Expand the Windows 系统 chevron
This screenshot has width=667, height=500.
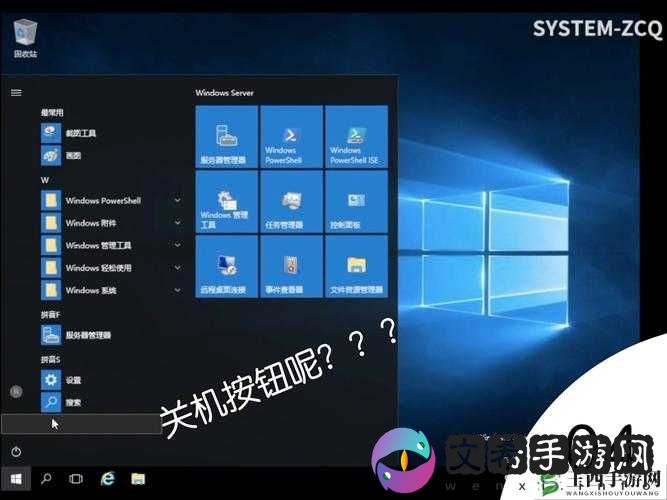(177, 290)
